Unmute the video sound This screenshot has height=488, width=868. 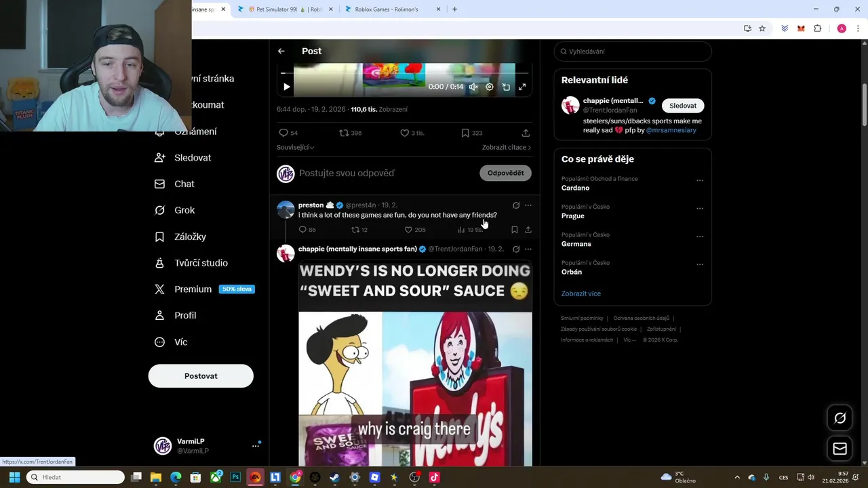pyautogui.click(x=473, y=87)
